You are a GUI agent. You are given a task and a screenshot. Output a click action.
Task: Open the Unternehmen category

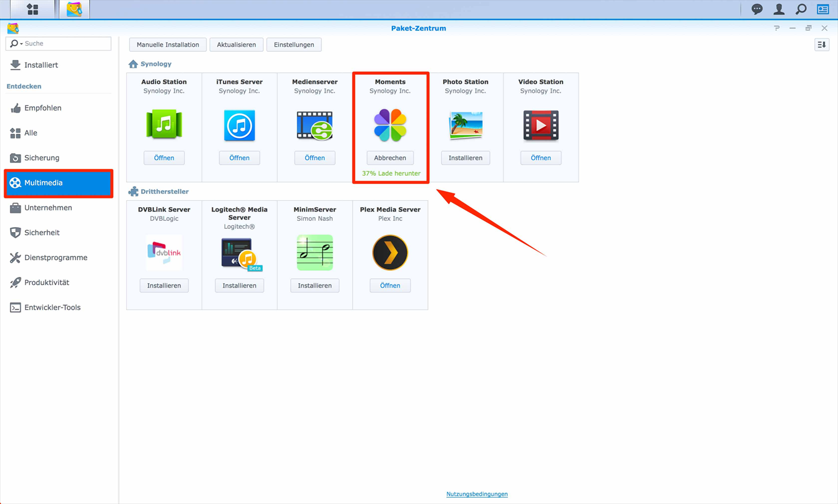[59, 208]
